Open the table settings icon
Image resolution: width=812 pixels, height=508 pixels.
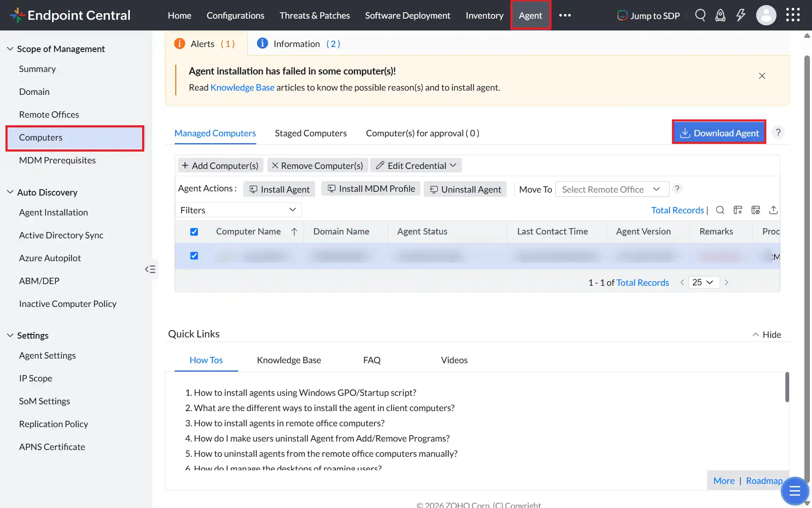tap(756, 210)
